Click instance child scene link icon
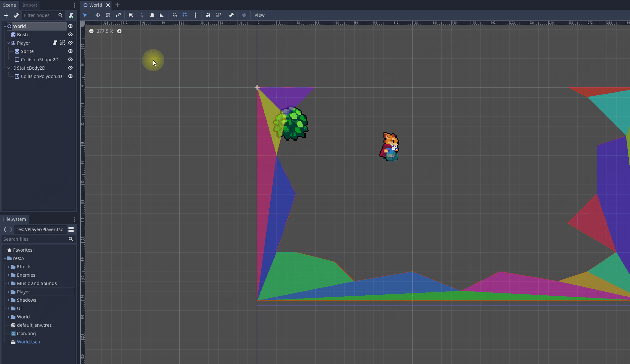The width and height of the screenshot is (630, 364). (16, 15)
